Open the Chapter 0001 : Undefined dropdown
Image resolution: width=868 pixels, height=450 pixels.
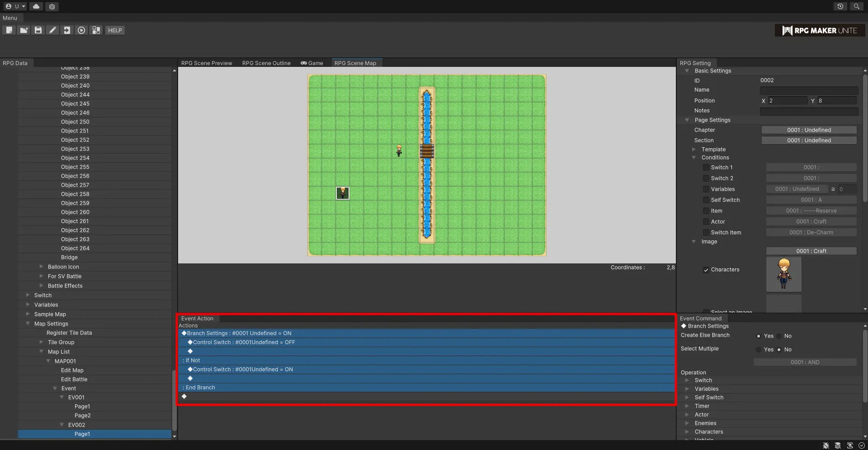coord(808,130)
